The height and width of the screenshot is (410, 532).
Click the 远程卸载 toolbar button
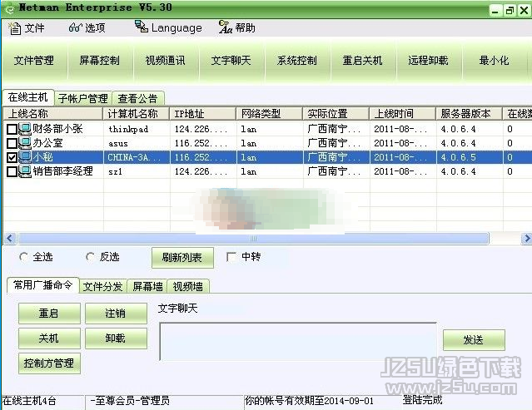[x=429, y=61]
